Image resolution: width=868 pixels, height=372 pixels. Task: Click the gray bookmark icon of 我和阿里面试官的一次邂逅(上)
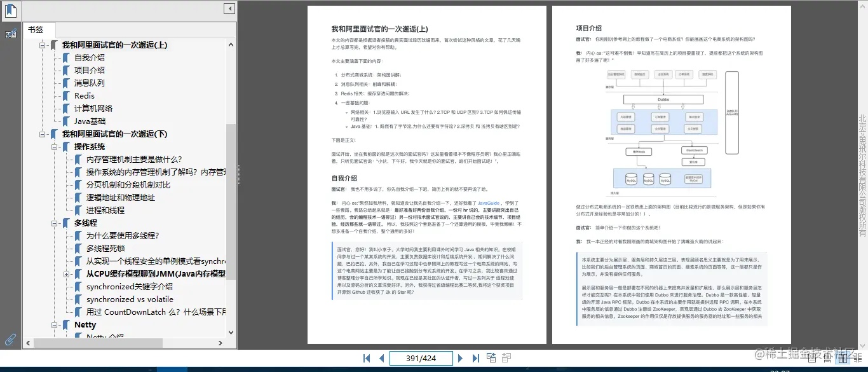pyautogui.click(x=54, y=45)
